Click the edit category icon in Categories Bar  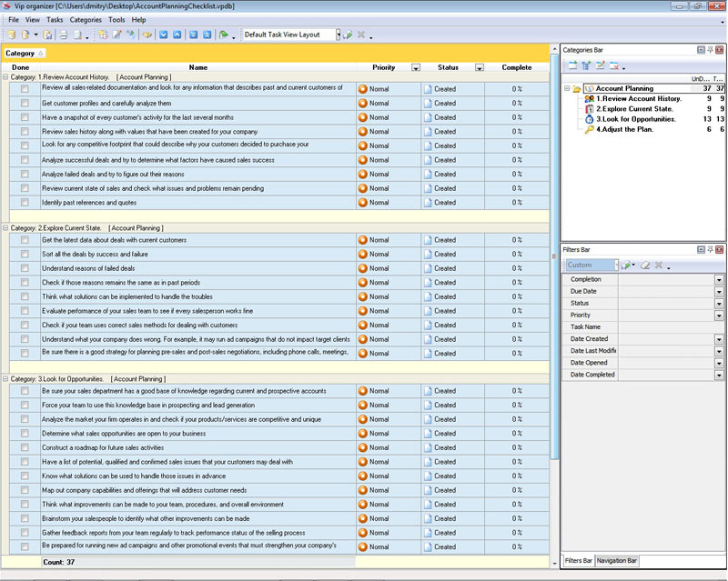point(601,65)
